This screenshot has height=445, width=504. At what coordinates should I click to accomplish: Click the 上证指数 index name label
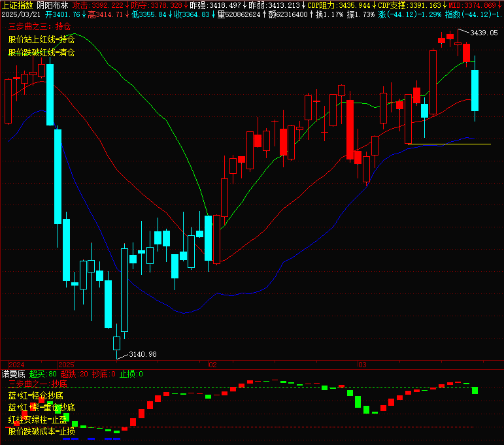18,5
